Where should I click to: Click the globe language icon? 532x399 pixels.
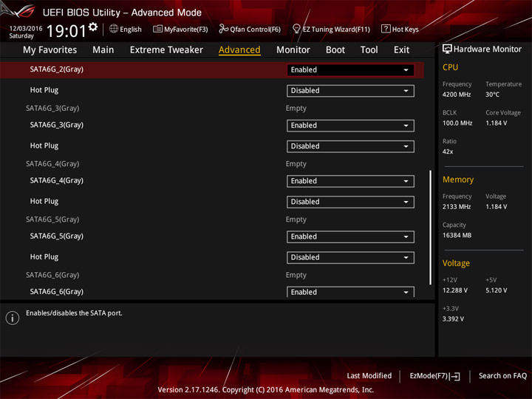tap(114, 29)
